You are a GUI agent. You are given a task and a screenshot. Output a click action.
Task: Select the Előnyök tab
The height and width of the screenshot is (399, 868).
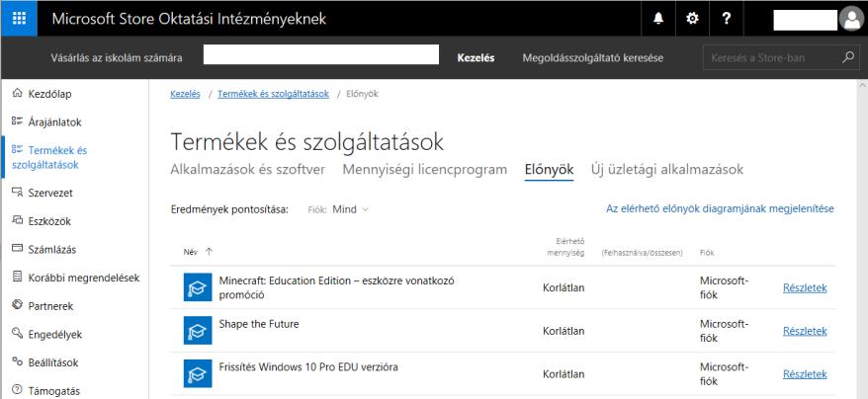[549, 169]
